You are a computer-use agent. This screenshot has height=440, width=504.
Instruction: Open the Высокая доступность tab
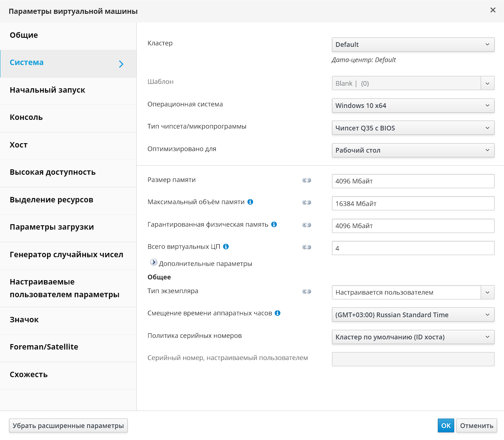pyautogui.click(x=53, y=172)
